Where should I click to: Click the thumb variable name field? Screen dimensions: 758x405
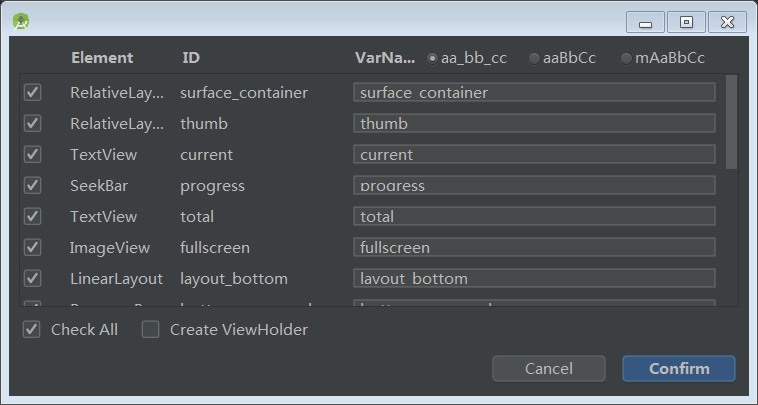point(534,123)
